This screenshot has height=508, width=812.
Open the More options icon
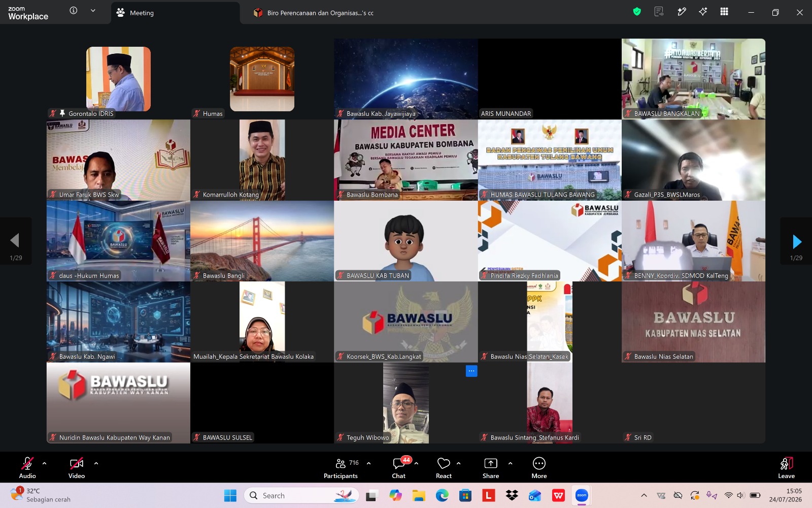(539, 463)
